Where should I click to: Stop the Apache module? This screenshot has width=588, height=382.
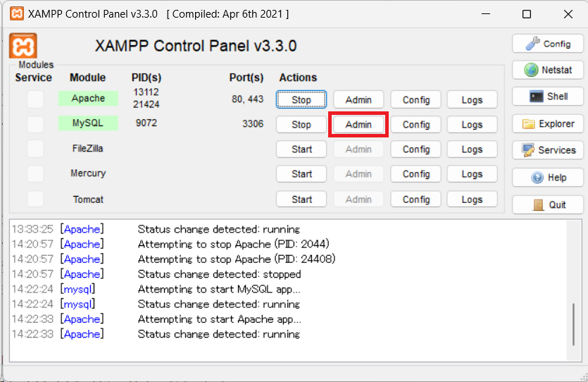pos(301,99)
